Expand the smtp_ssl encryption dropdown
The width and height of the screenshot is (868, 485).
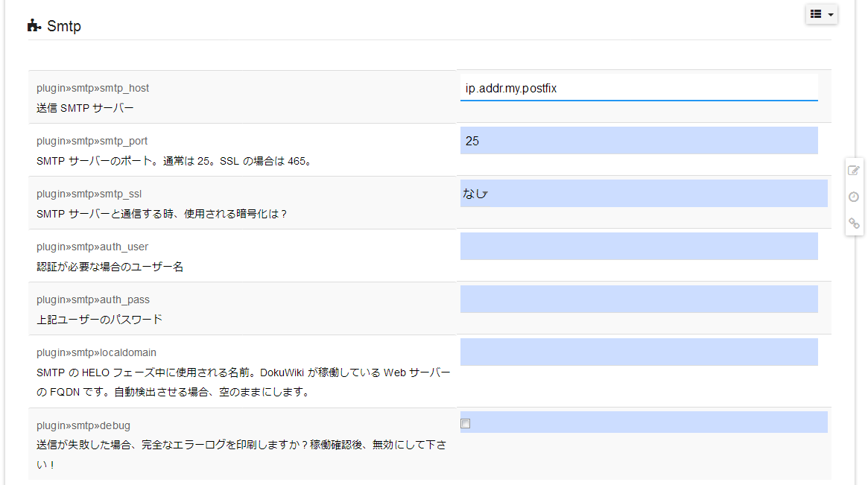click(x=644, y=194)
